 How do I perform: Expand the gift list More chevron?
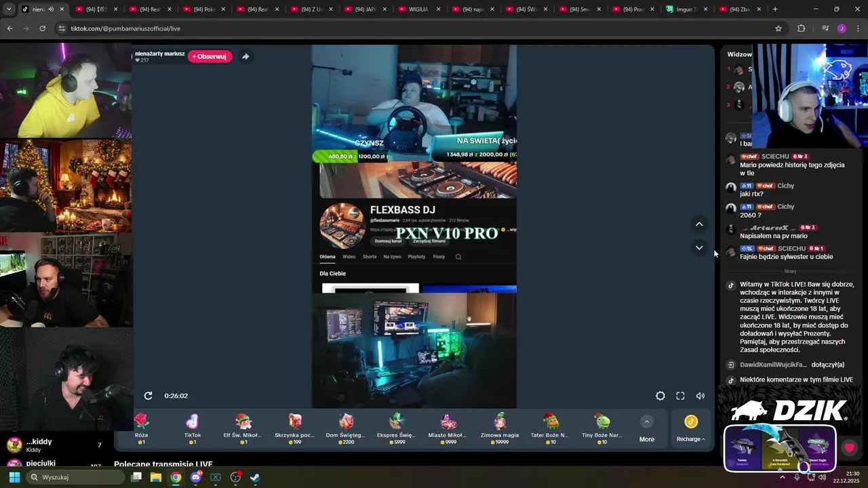click(x=647, y=422)
